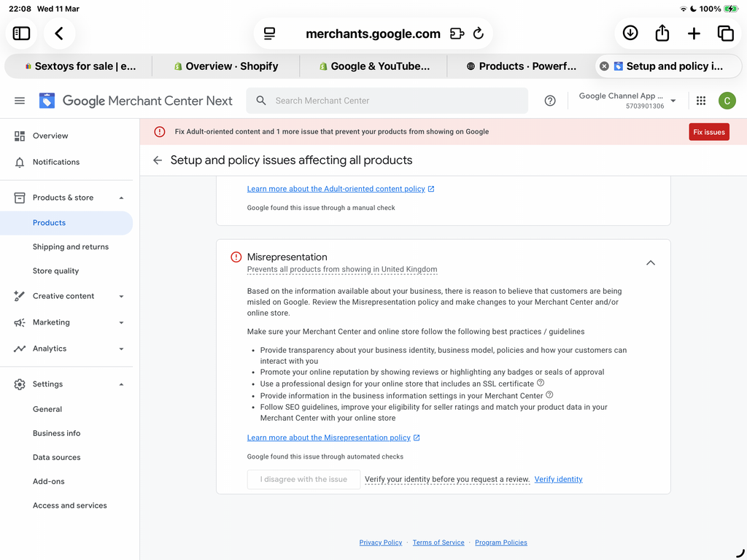Open page reader menu icon
The width and height of the screenshot is (747, 560).
click(x=270, y=34)
